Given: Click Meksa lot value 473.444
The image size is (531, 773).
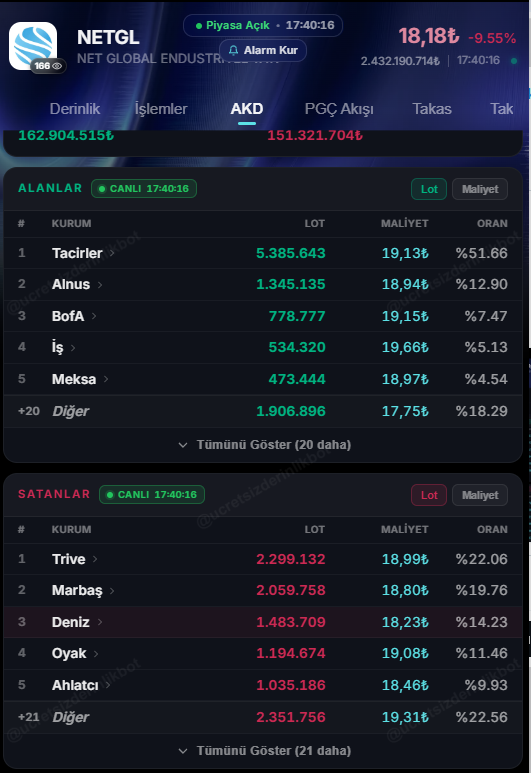Looking at the screenshot, I should (x=297, y=379).
